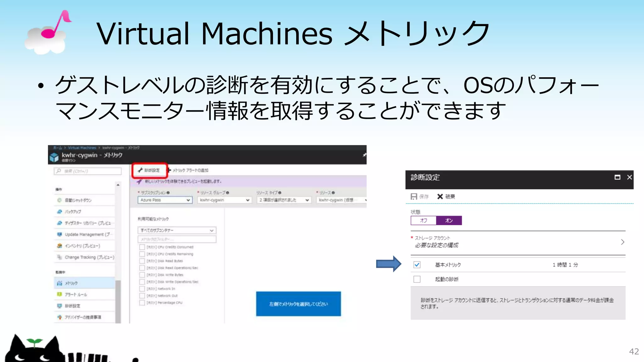Enable the 起動の診断 checkbox

417,279
